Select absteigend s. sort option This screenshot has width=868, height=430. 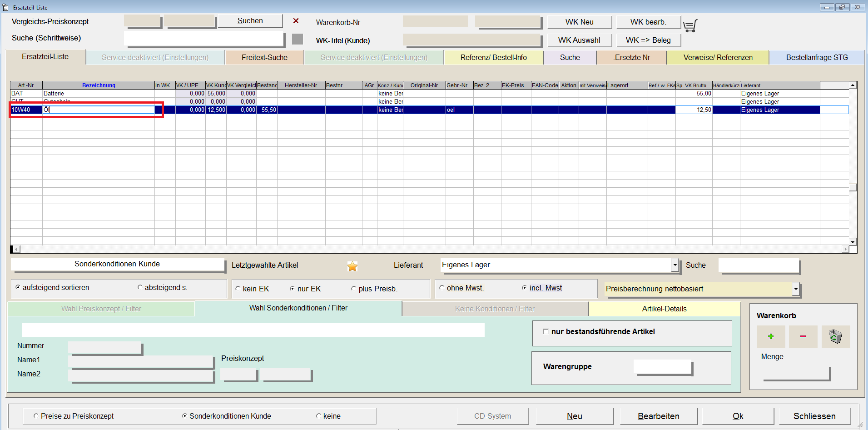click(x=140, y=287)
